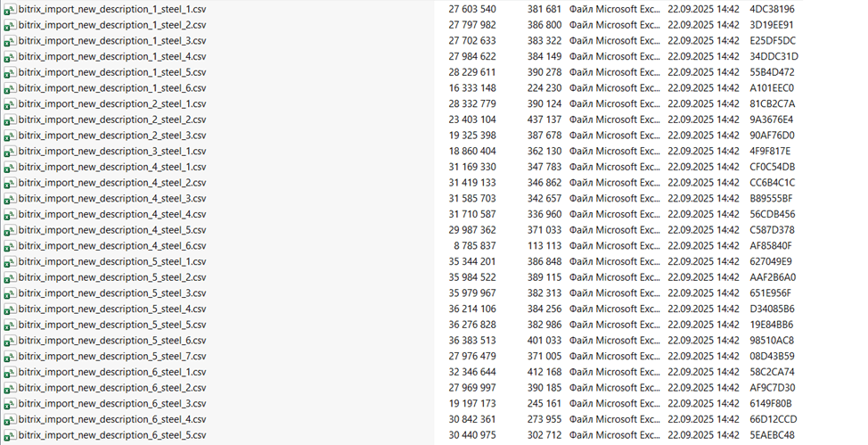This screenshot has width=868, height=445.
Task: Click the icon of bitrix_import_new_description_1_steel_1.csv
Action: pos(10,9)
